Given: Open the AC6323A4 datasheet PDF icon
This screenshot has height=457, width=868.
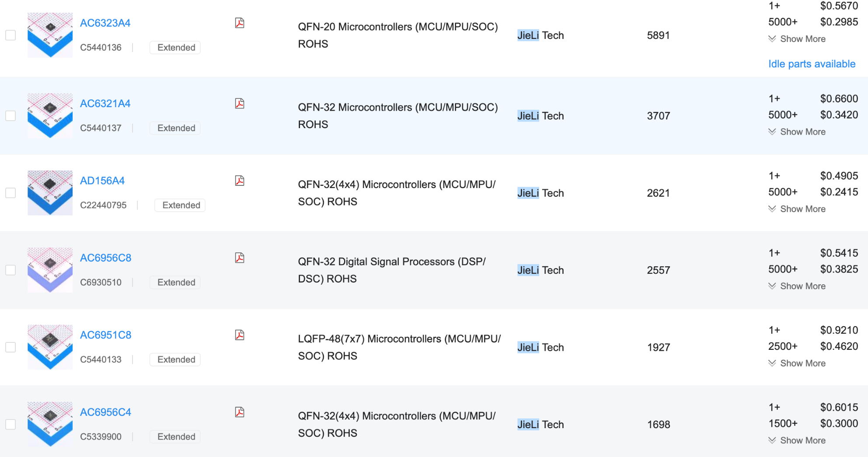Looking at the screenshot, I should tap(240, 23).
